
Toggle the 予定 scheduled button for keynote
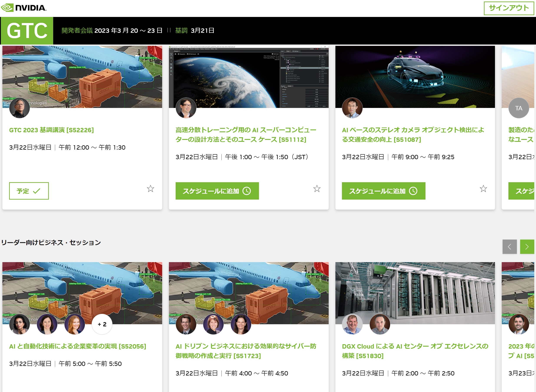click(29, 191)
